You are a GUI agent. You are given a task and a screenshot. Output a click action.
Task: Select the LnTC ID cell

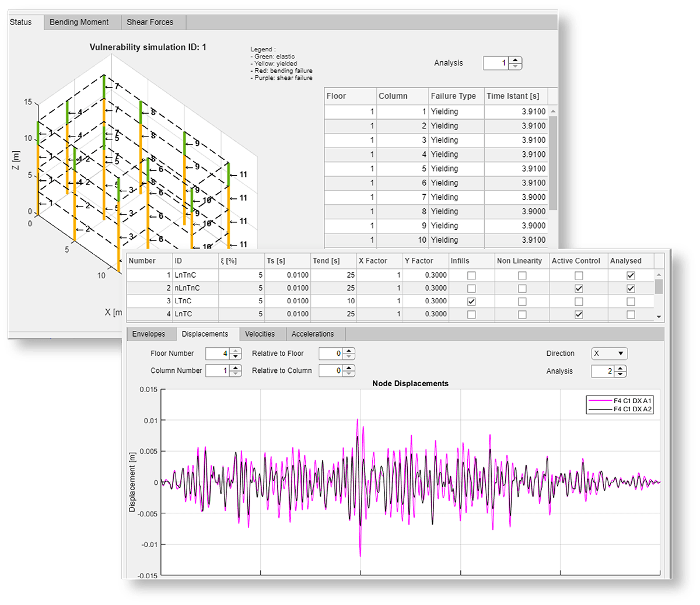point(195,314)
